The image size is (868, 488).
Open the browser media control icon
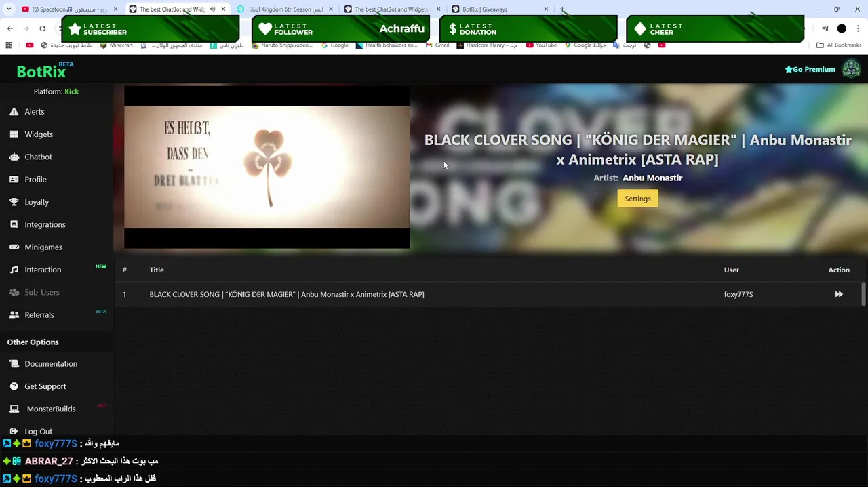(825, 28)
